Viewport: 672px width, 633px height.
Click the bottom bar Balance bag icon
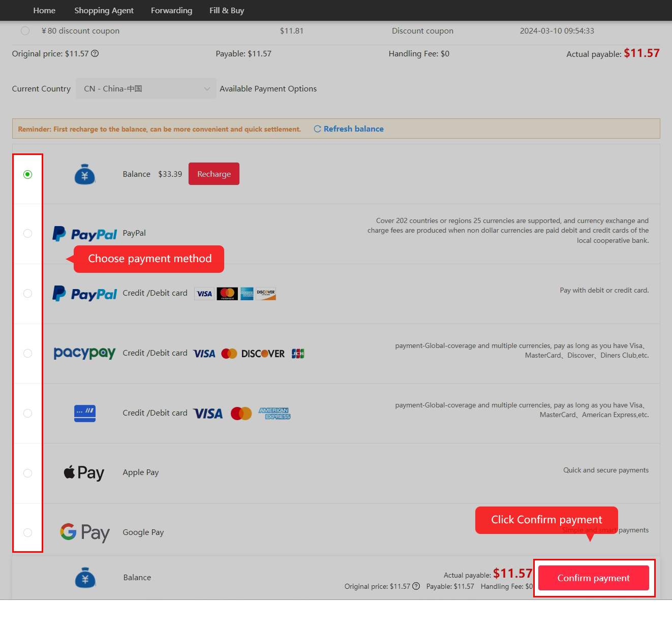coord(85,578)
